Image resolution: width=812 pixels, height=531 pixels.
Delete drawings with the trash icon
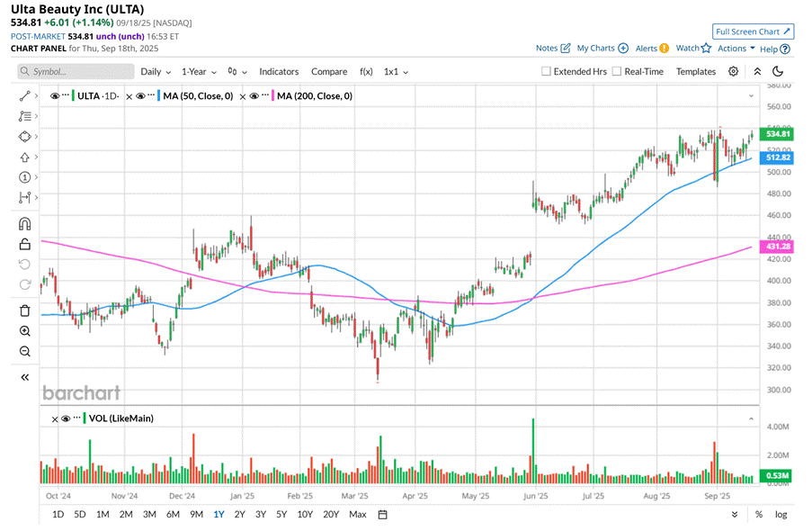[x=24, y=310]
